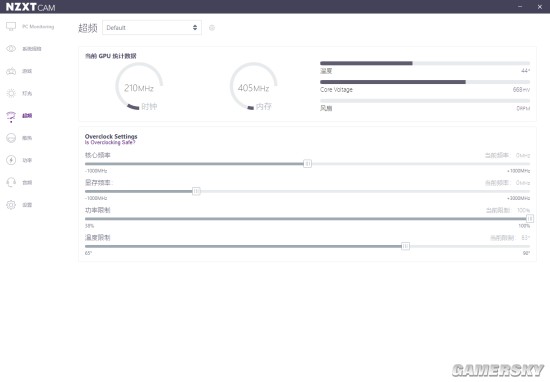Click the 温度限制 temperature limit slider handle

pos(405,246)
